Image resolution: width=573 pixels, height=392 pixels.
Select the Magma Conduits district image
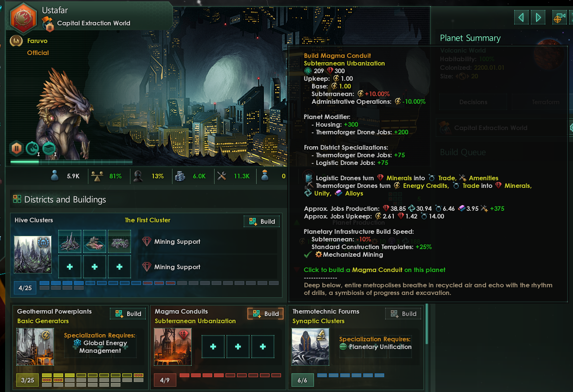[x=173, y=347]
